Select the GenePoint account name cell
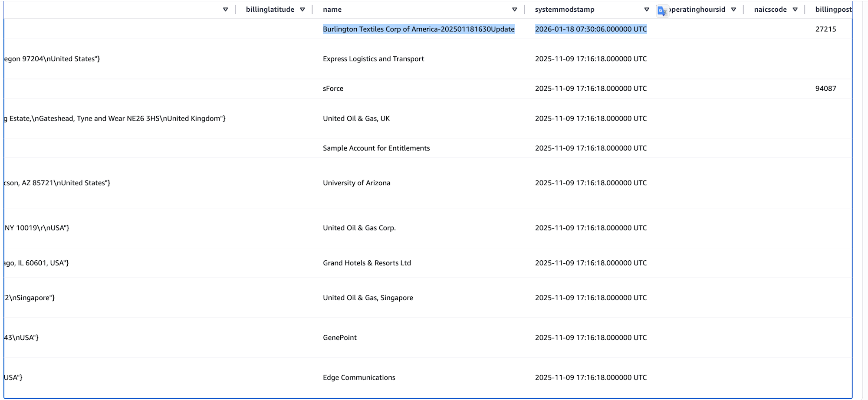Viewport: 868px width, 400px height. pos(340,337)
